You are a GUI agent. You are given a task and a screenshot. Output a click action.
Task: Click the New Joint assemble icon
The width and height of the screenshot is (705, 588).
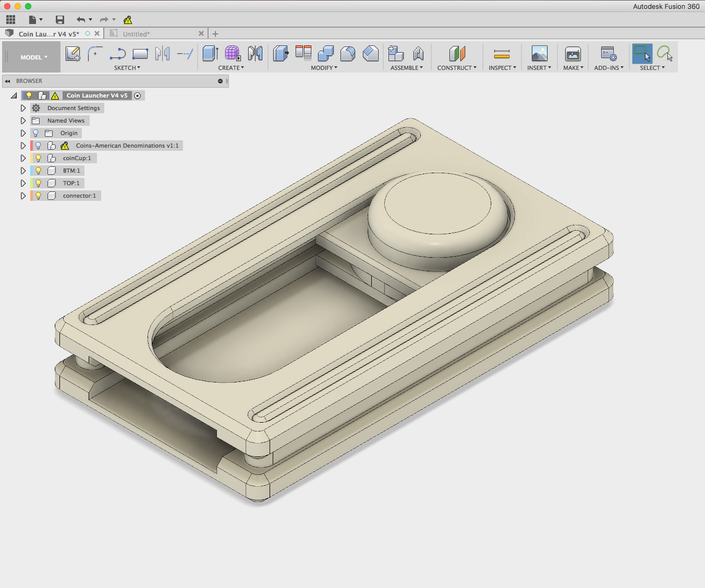[x=418, y=54]
